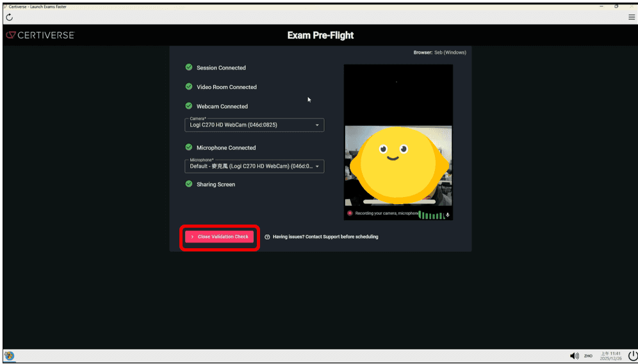Viewport: 638px width, 364px height.
Task: Click the Browser: Seb (Windows) text
Action: tap(440, 52)
